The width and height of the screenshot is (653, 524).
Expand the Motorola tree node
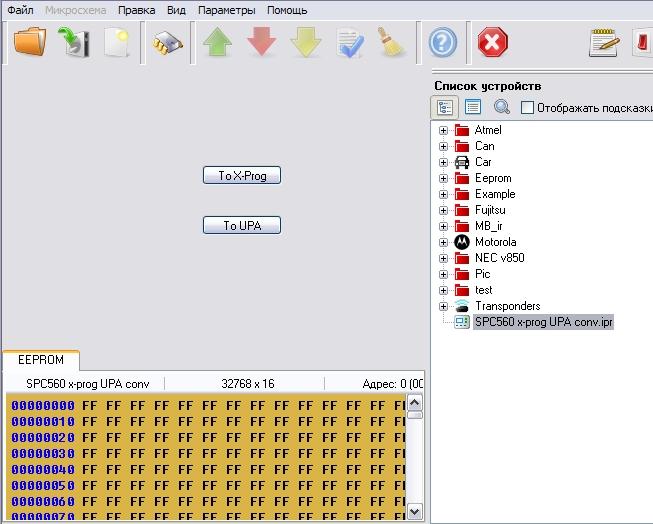coord(444,242)
